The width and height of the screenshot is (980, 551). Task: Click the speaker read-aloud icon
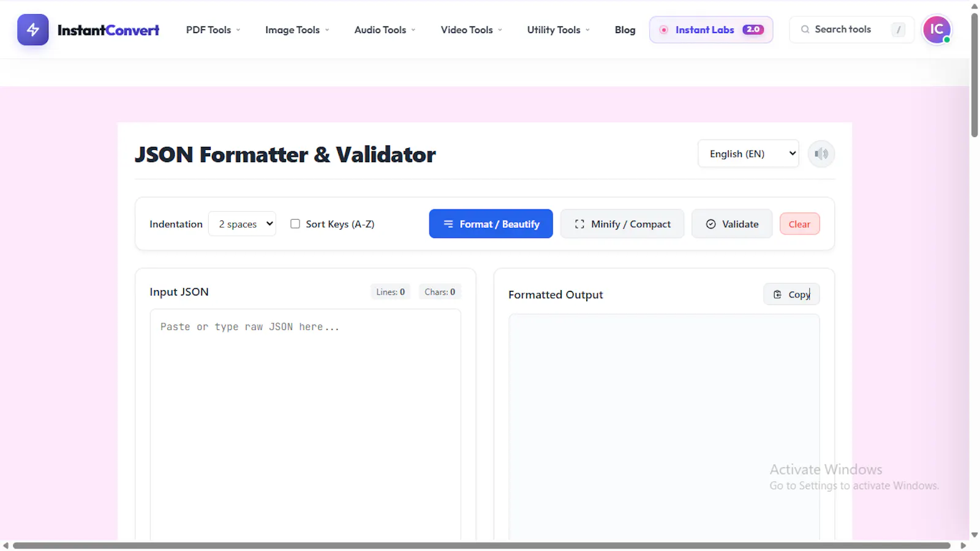pos(821,154)
